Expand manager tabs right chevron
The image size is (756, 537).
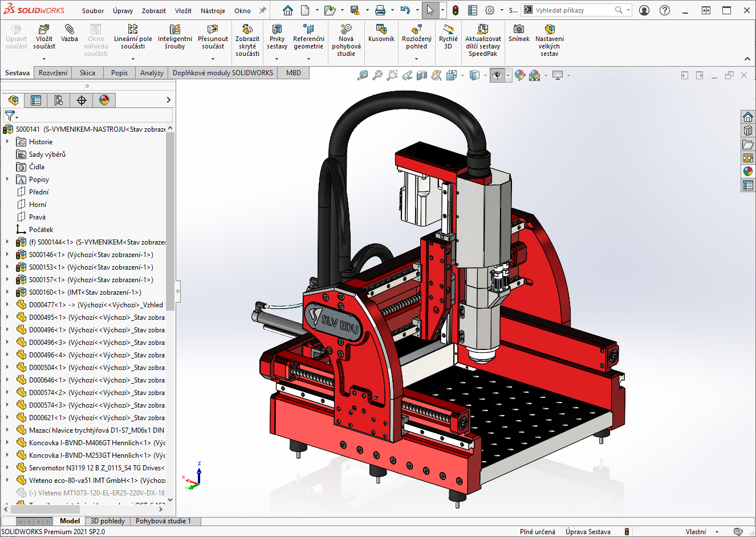(168, 100)
